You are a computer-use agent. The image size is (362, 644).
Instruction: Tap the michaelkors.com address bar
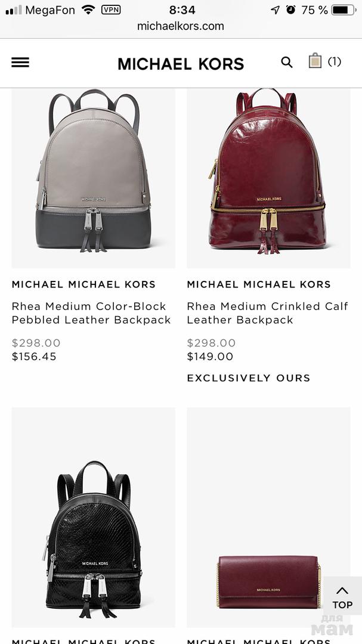click(x=181, y=26)
